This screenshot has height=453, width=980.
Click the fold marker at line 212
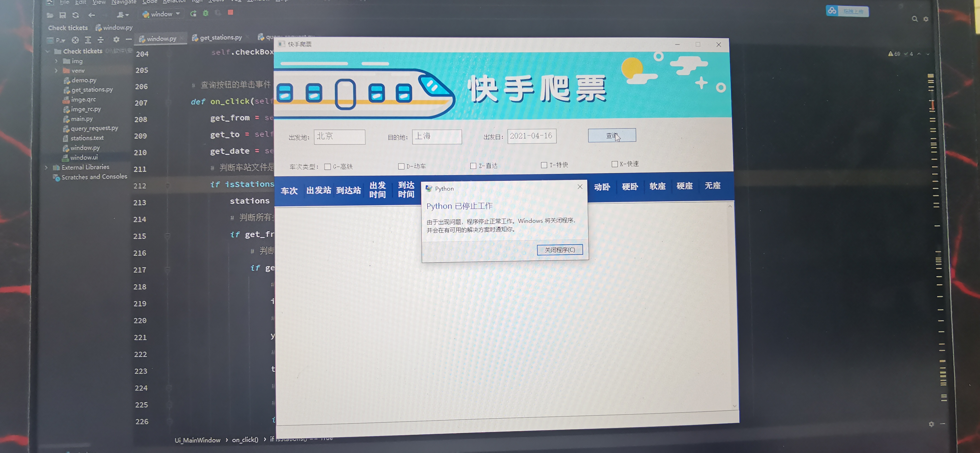(167, 186)
